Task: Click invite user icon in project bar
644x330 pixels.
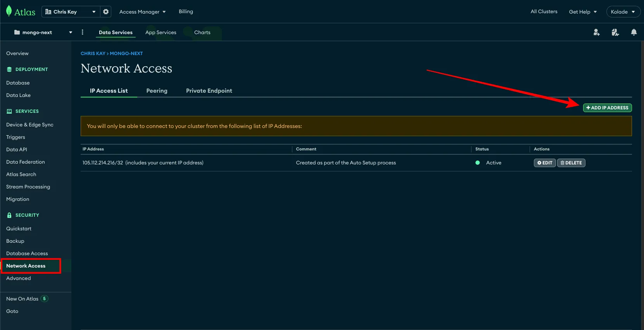Action: (x=596, y=32)
